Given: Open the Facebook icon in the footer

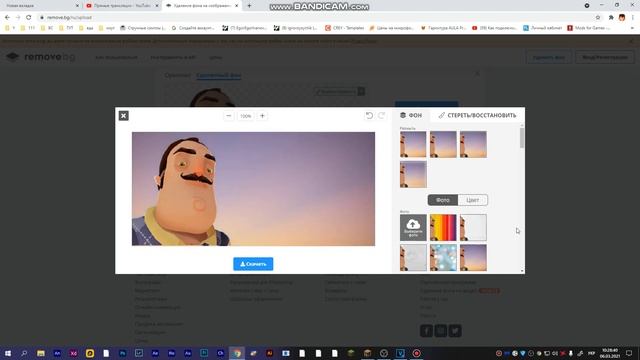Looking at the screenshot, I should click(426, 331).
